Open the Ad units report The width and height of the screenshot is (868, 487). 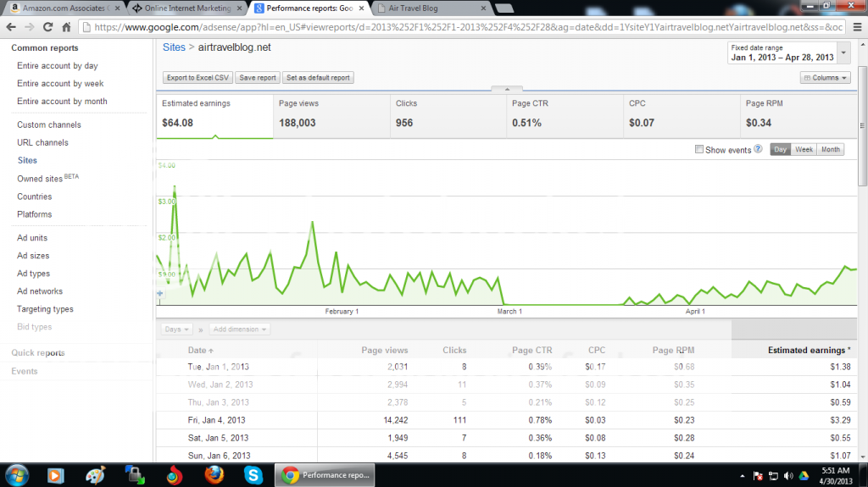click(x=32, y=237)
